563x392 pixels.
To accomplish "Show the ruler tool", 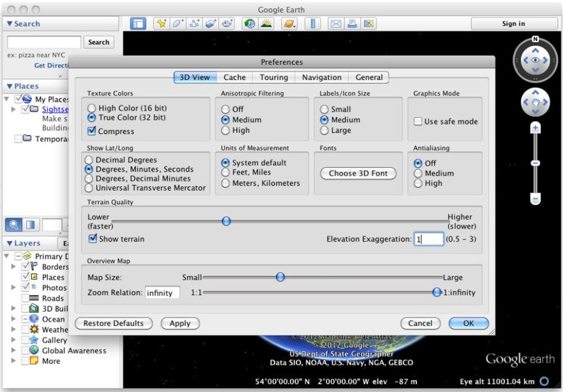I will coord(313,24).
